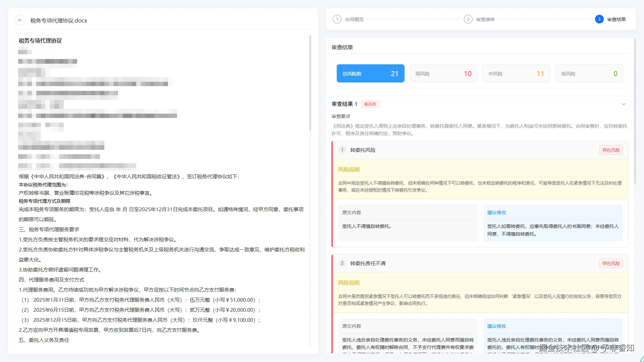Click the 税务专项代理协议 document heading
The height and width of the screenshot is (362, 644).
coord(40,41)
